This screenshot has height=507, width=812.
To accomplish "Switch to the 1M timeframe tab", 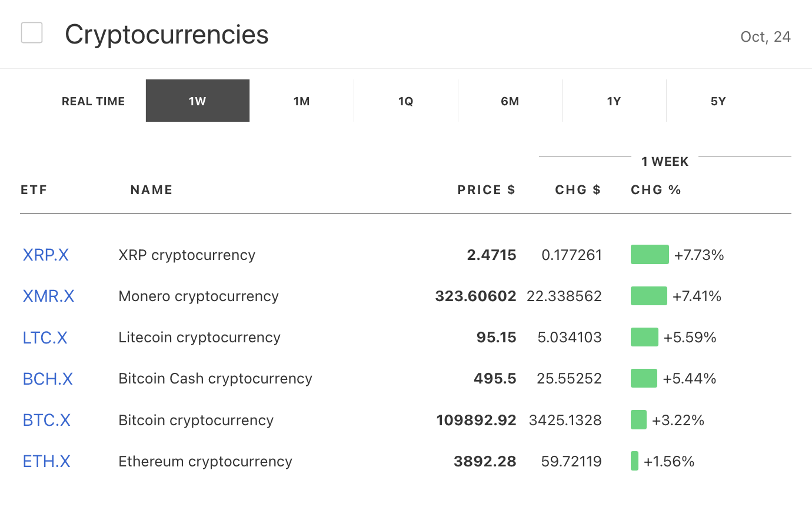I will tap(301, 101).
